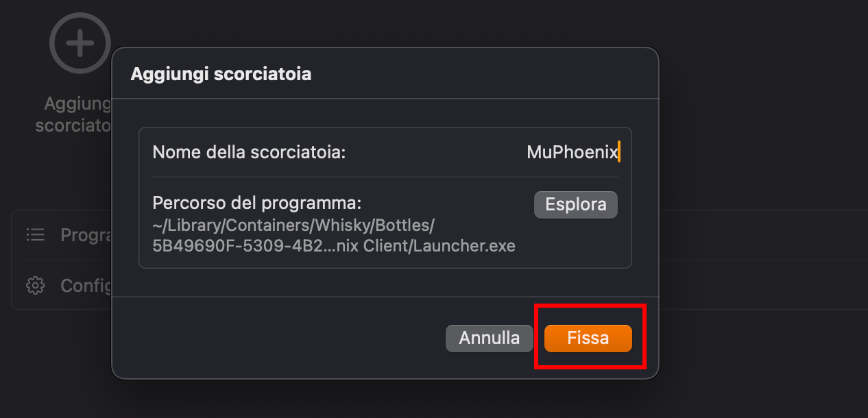This screenshot has width=868, height=418.
Task: Click the Launcher.exe path text line
Action: pyautogui.click(x=334, y=245)
